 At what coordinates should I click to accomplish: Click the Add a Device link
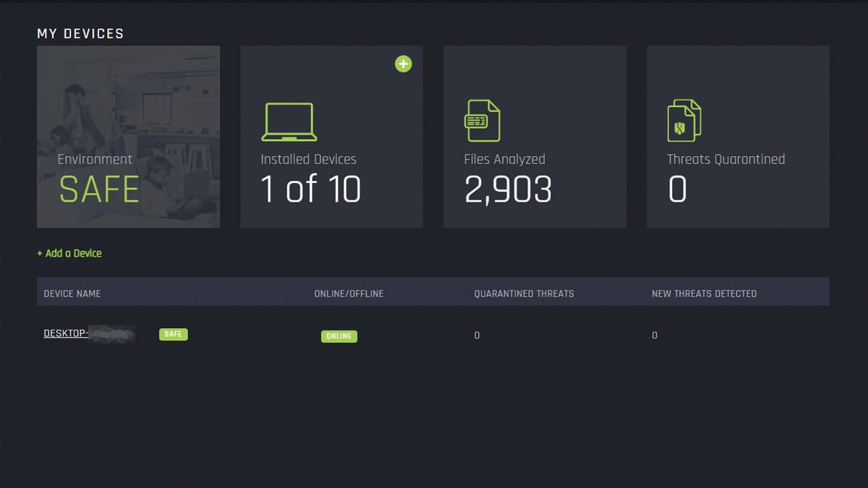[69, 253]
